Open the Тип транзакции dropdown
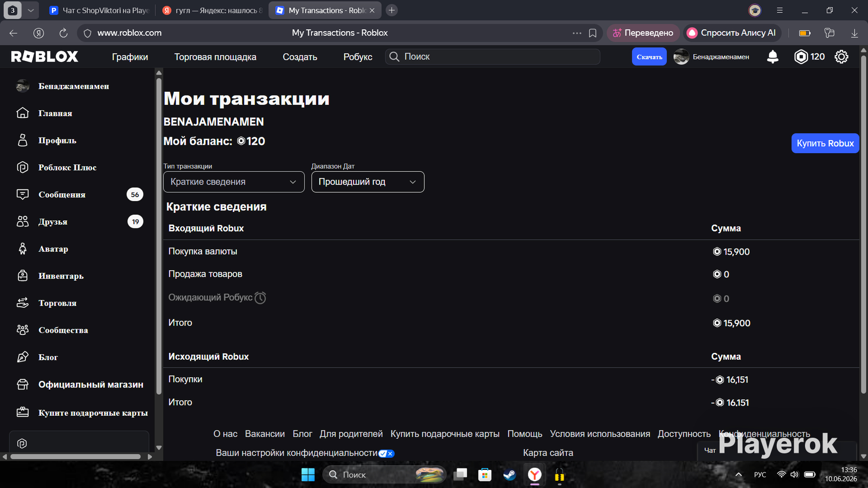This screenshot has width=868, height=488. pos(234,182)
